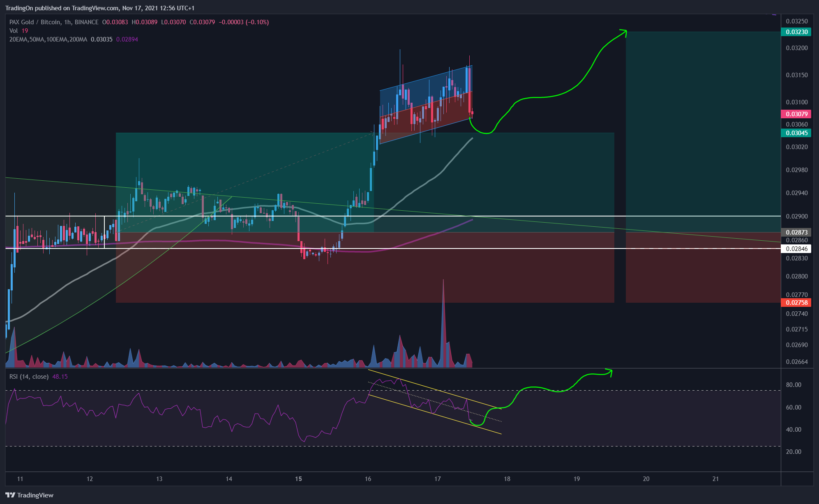Click date 12 on the time axis

pyautogui.click(x=90, y=479)
